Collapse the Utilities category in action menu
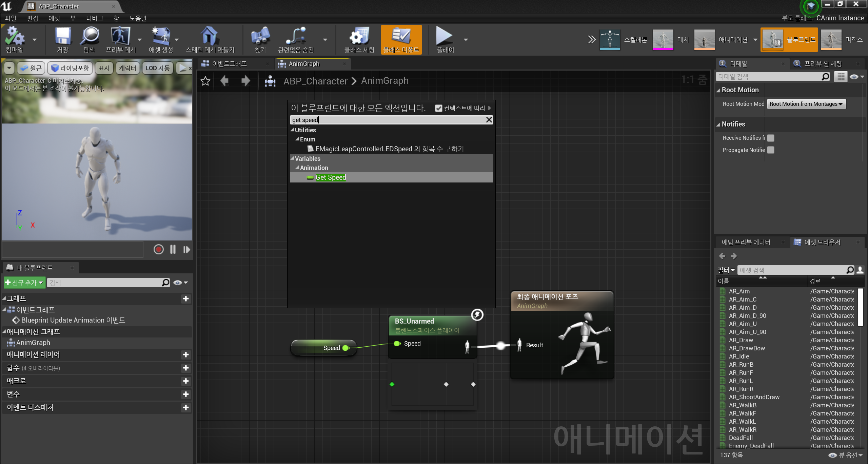Screen dimensions: 868x464 click(x=292, y=130)
